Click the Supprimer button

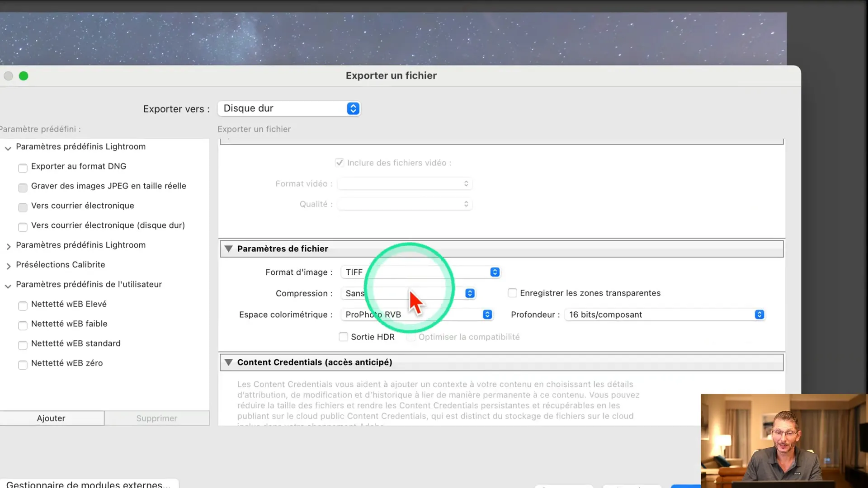click(157, 418)
